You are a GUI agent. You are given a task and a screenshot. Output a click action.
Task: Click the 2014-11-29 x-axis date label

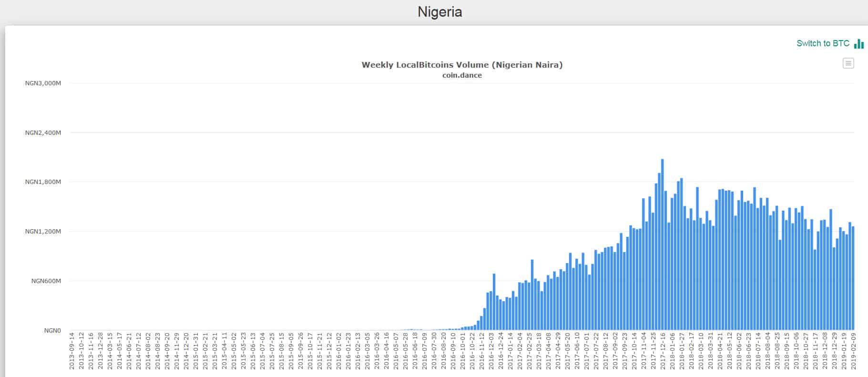pyautogui.click(x=176, y=351)
